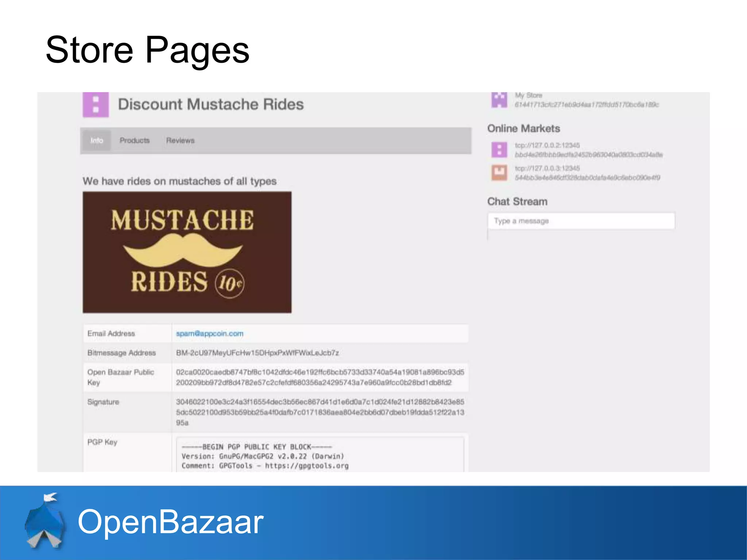Select the Bitmessage address BM-2cU97MeyUFcHw15DHpxPxWfFWixLeJcb7z
Image resolution: width=747 pixels, height=560 pixels.
[x=258, y=353]
